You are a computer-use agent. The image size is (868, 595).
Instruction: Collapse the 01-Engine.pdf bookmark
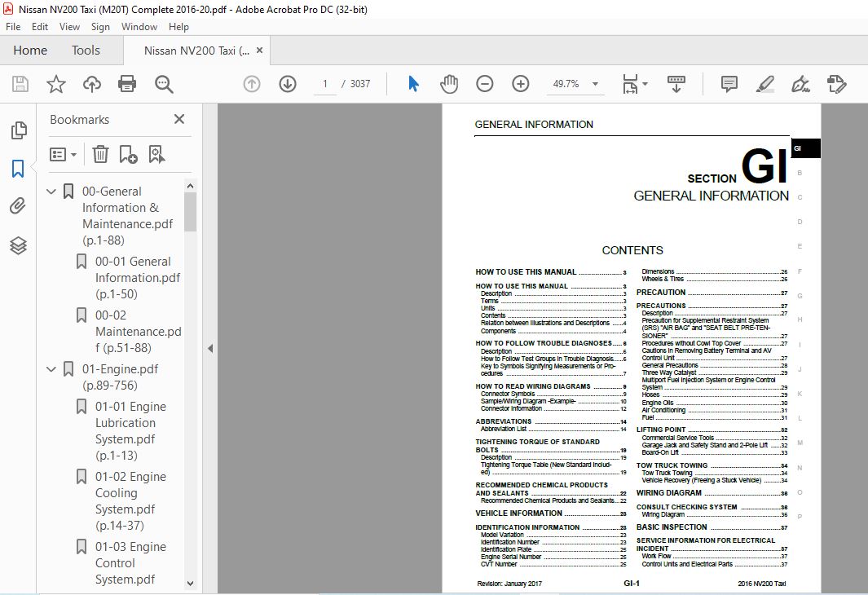click(51, 369)
